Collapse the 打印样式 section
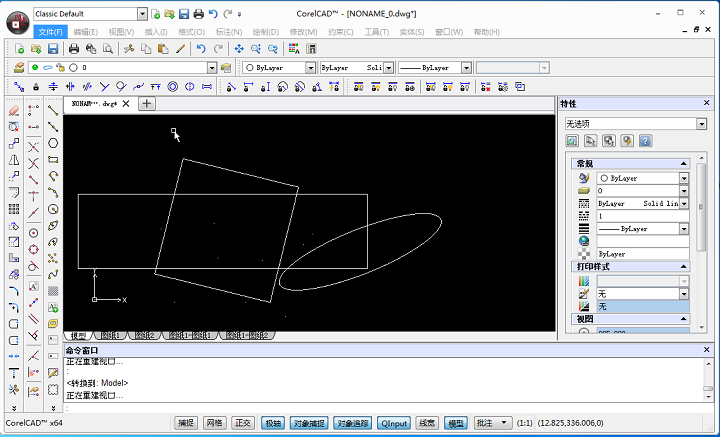The image size is (720, 437). (x=683, y=267)
